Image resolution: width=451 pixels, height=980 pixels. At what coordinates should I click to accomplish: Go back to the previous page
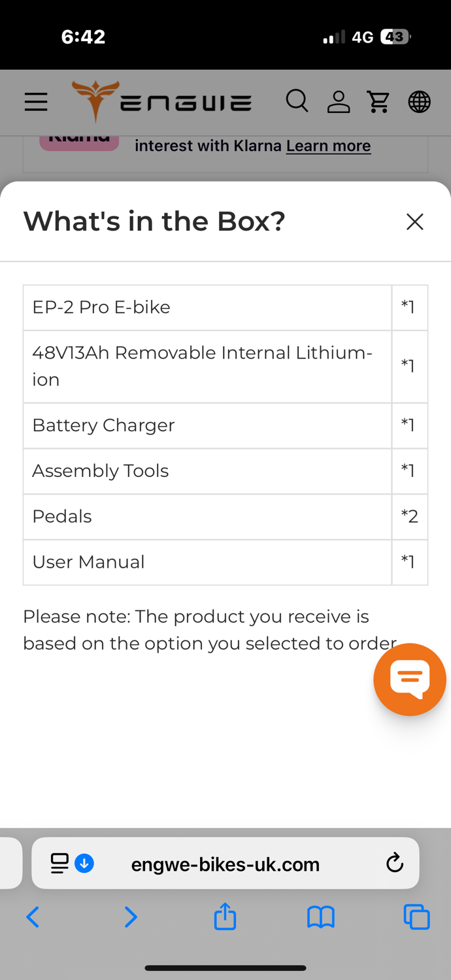33,917
